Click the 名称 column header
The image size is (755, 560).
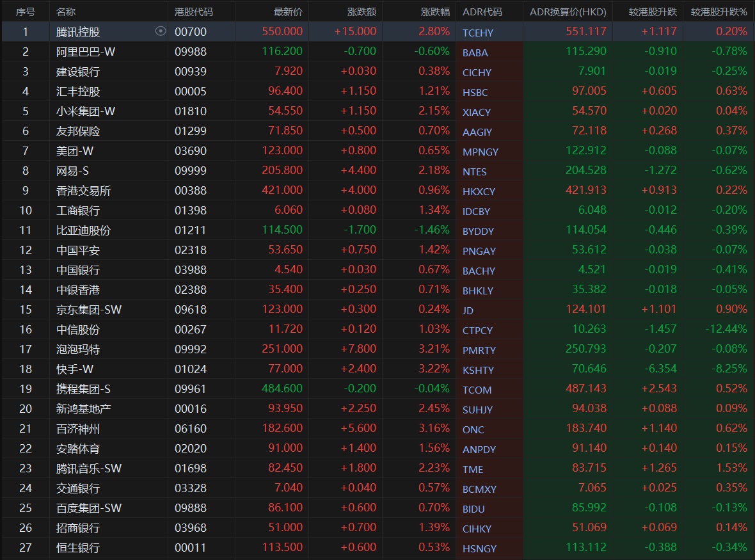click(66, 12)
